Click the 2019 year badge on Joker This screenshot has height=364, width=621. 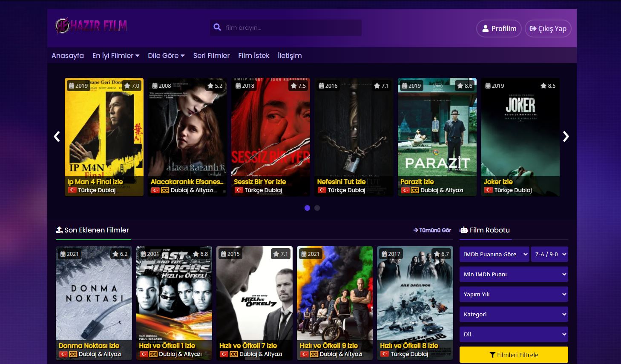click(494, 86)
